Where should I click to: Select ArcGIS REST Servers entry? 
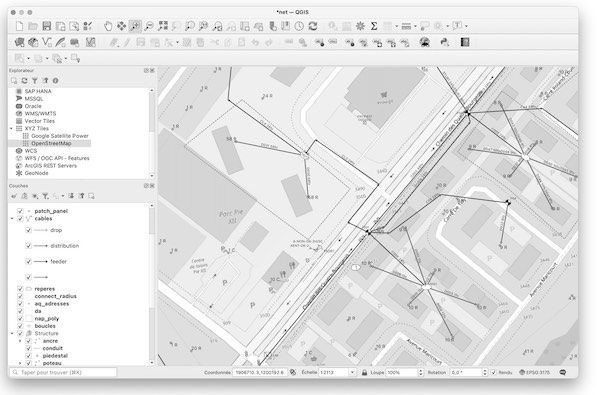point(51,166)
